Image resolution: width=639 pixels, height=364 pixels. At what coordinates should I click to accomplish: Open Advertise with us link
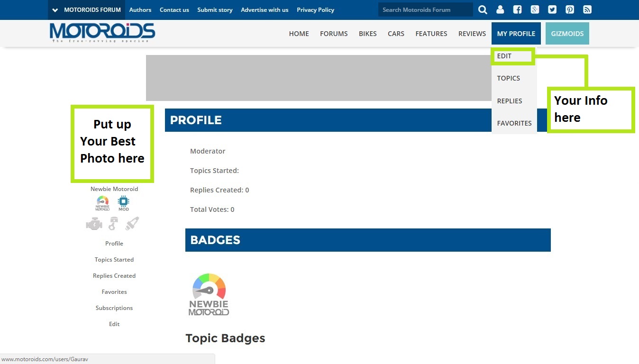[265, 10]
